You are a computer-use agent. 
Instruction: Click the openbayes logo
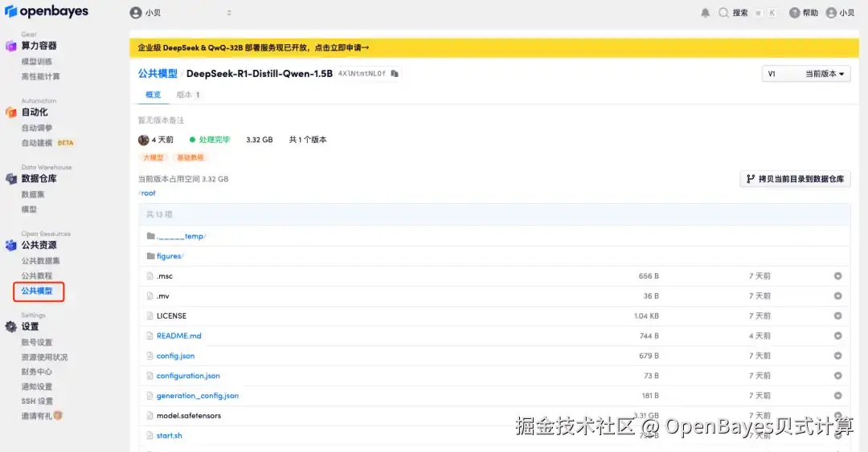(47, 11)
